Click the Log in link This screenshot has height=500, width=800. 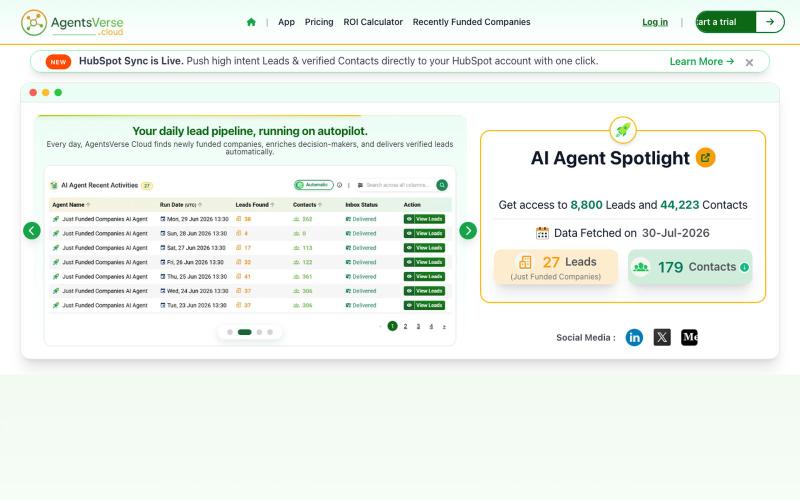click(655, 22)
